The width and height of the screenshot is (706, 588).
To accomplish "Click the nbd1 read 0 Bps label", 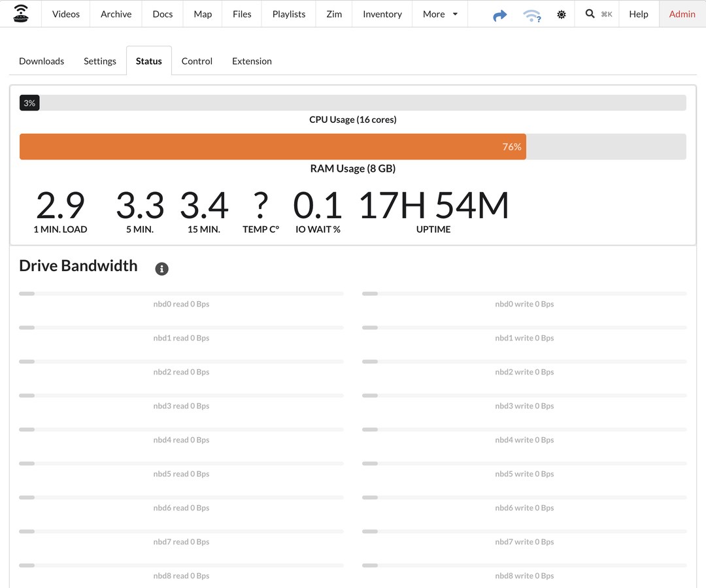I will pyautogui.click(x=181, y=338).
